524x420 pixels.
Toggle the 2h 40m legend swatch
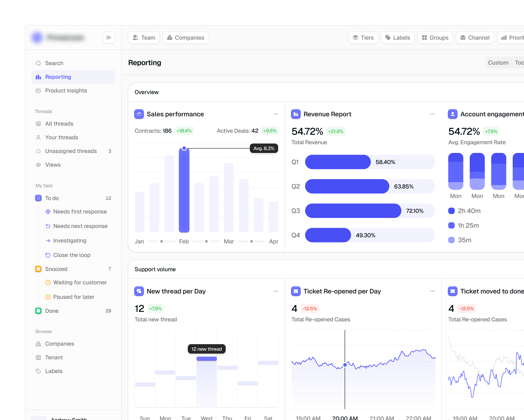[451, 211]
